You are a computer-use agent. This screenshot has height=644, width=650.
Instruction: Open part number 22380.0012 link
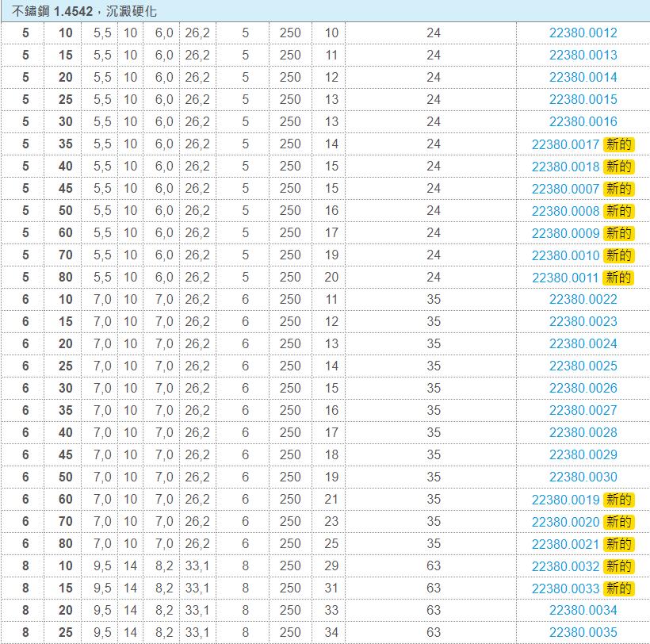tap(583, 33)
